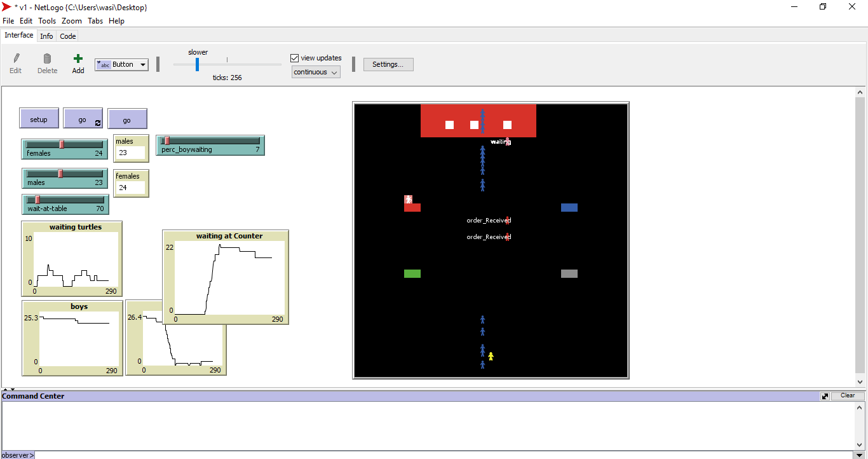This screenshot has width=868, height=459.
Task: Open the Tools menu
Action: pyautogui.click(x=47, y=21)
